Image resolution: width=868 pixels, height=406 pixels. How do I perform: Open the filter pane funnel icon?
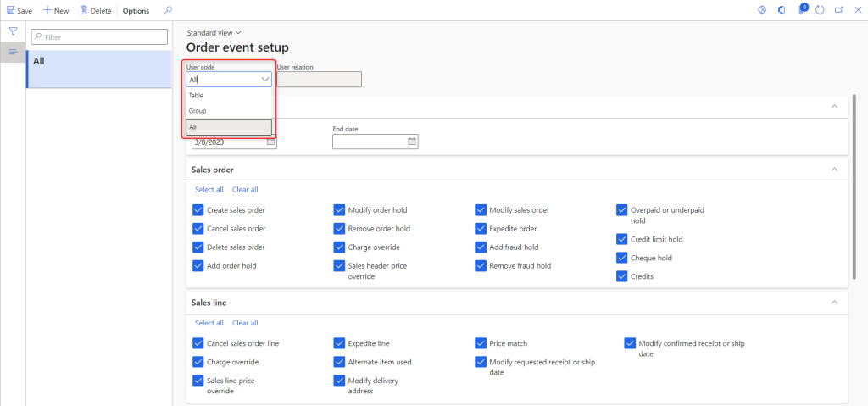(14, 31)
